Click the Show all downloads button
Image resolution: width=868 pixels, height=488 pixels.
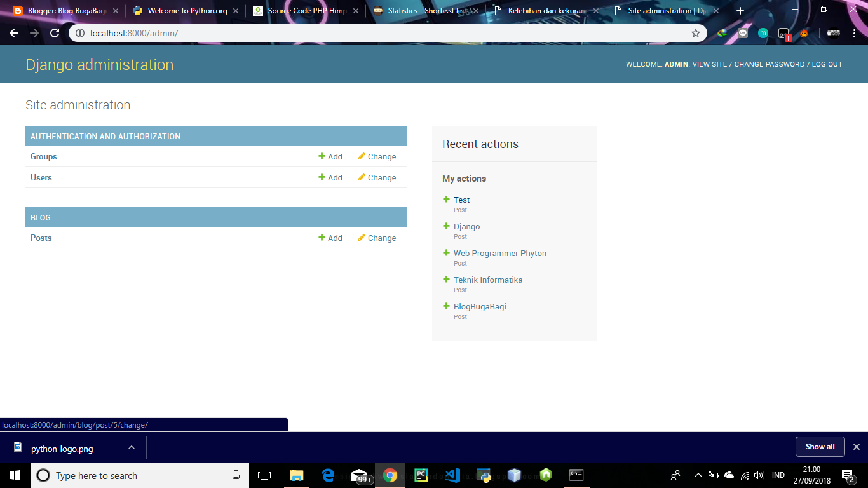820,446
